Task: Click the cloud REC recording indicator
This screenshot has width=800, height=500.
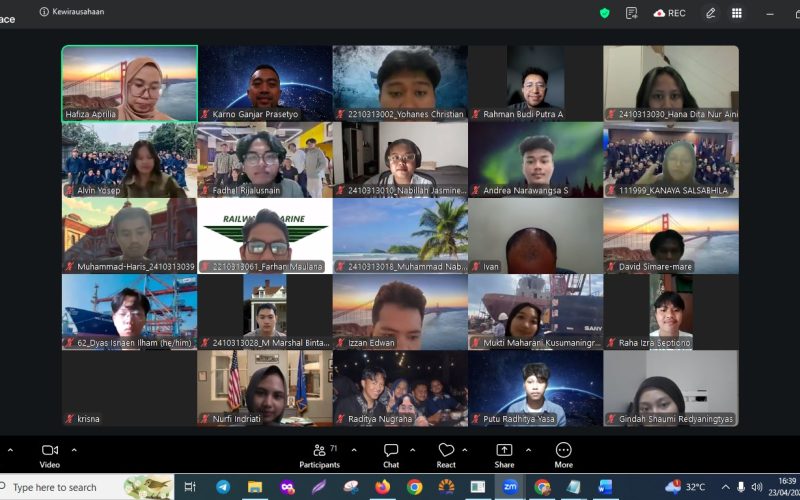Action: (669, 13)
